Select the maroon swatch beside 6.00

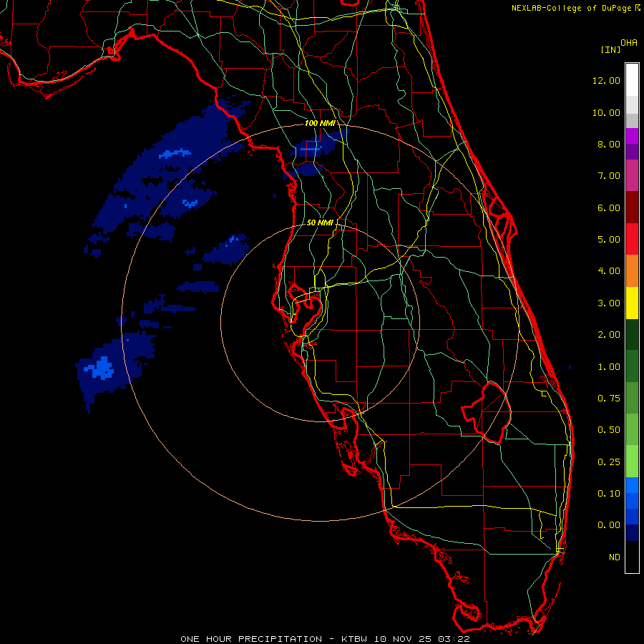coord(632,208)
